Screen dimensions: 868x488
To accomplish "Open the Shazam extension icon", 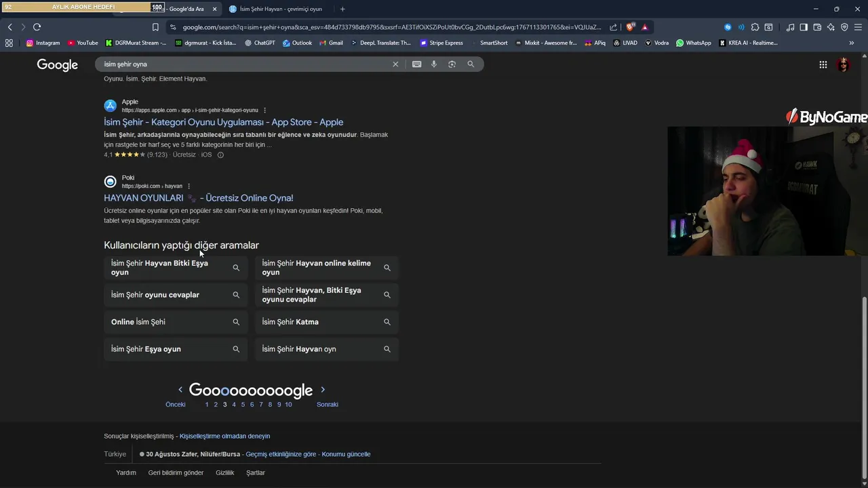I will coord(728,27).
